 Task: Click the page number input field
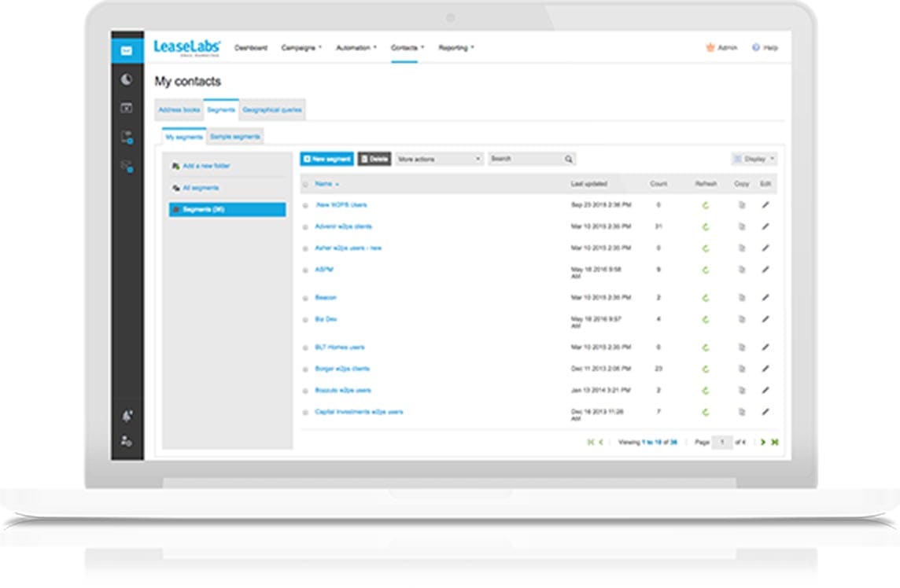click(x=722, y=443)
